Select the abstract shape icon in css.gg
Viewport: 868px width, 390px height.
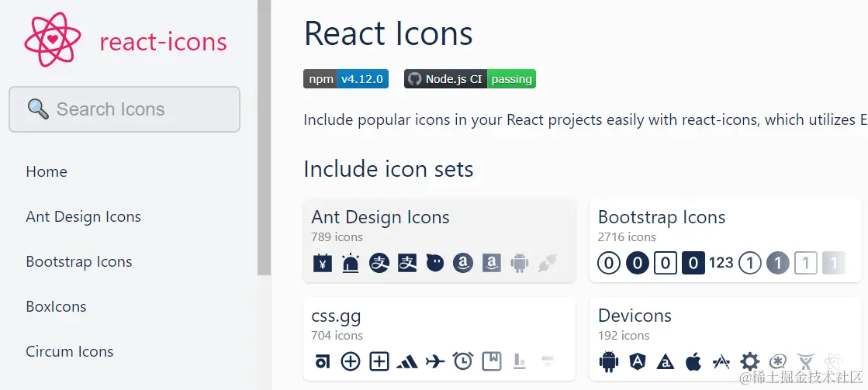pos(322,362)
